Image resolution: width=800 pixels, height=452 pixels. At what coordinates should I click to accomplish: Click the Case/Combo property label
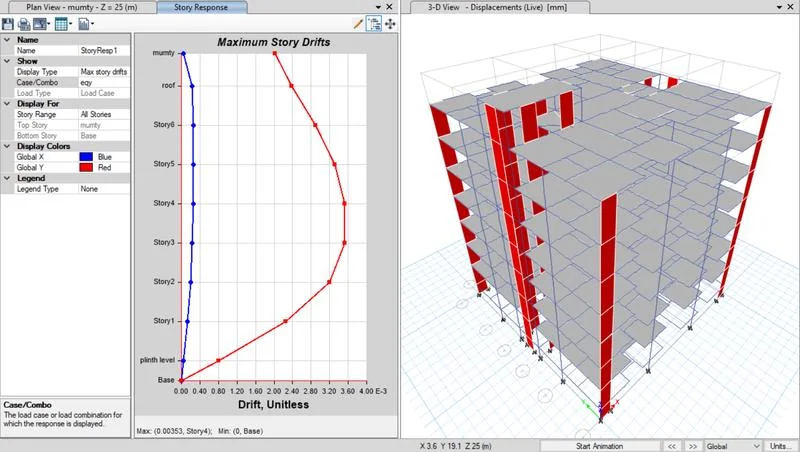click(x=37, y=83)
